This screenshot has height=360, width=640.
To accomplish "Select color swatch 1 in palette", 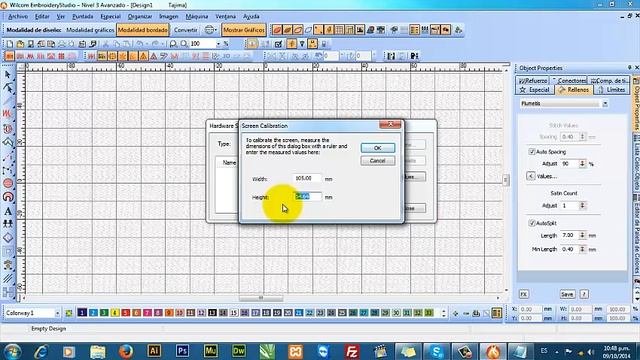I will pyautogui.click(x=82, y=313).
